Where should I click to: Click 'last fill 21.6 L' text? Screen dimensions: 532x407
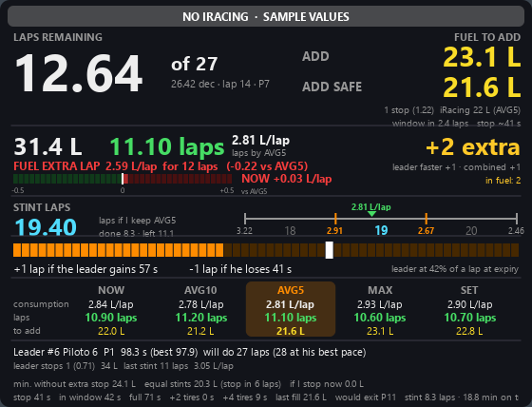tap(301, 397)
